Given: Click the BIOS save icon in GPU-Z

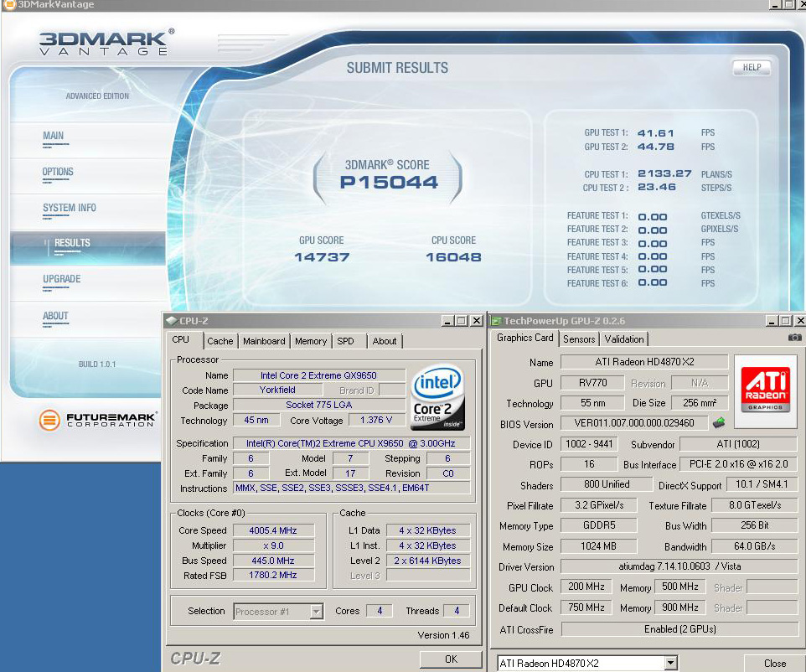Looking at the screenshot, I should (x=718, y=423).
